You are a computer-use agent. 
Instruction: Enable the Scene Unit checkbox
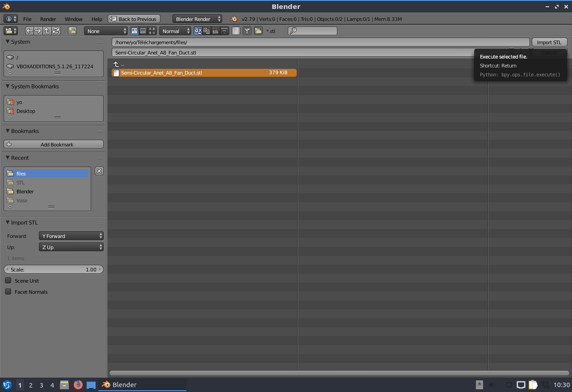click(x=8, y=280)
